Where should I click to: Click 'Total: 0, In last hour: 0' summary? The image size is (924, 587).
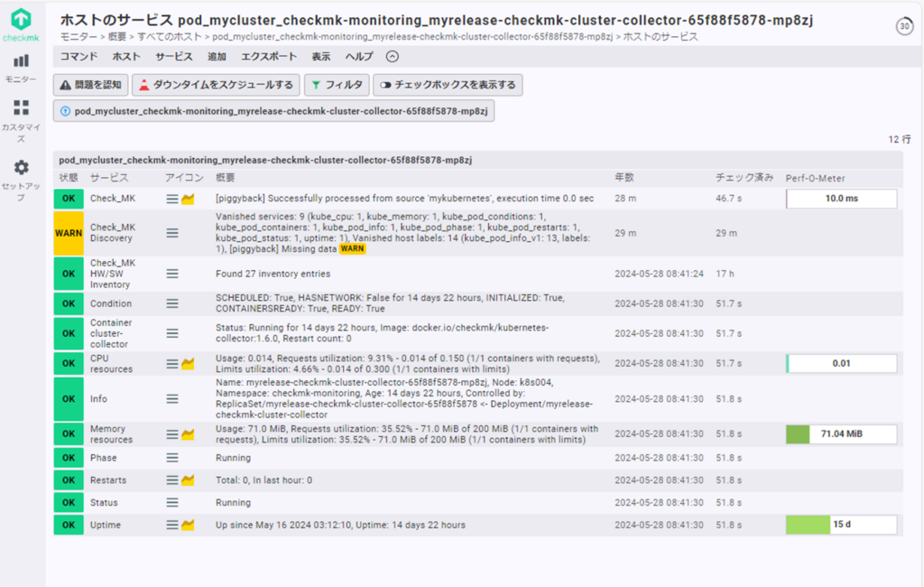(263, 480)
